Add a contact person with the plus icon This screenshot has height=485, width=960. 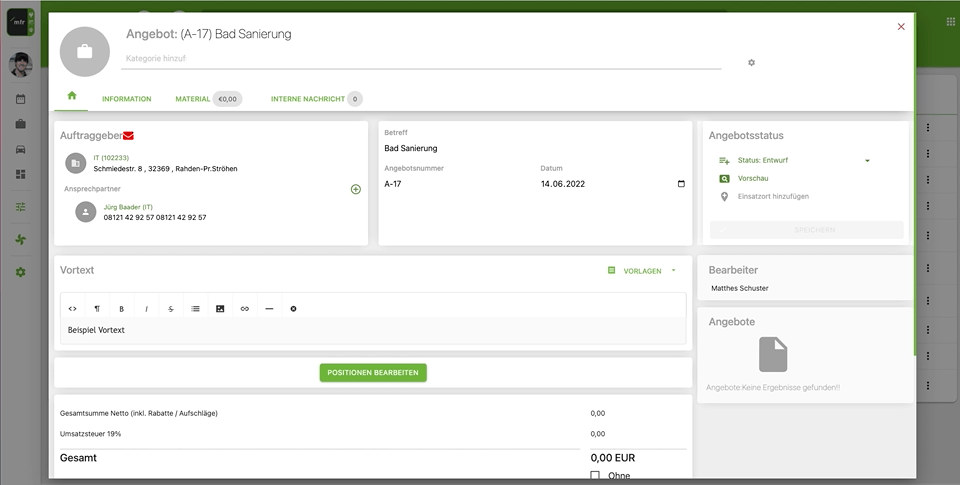(356, 189)
